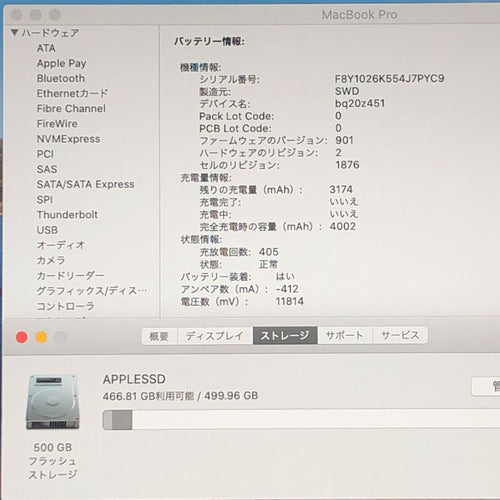The width and height of the screenshot is (500, 500).
Task: Select SPI in the sidebar
Action: [x=45, y=200]
